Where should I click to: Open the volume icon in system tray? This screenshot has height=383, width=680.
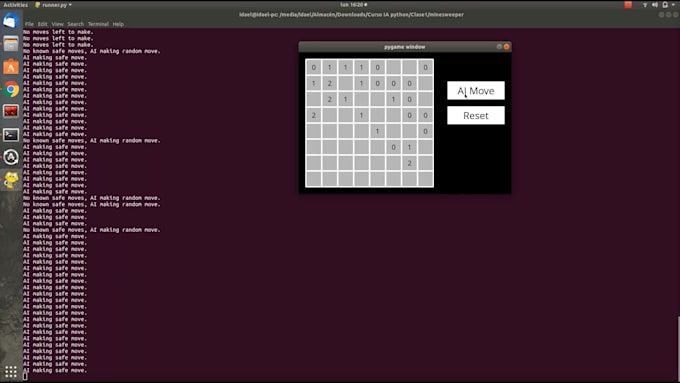pyautogui.click(x=655, y=5)
